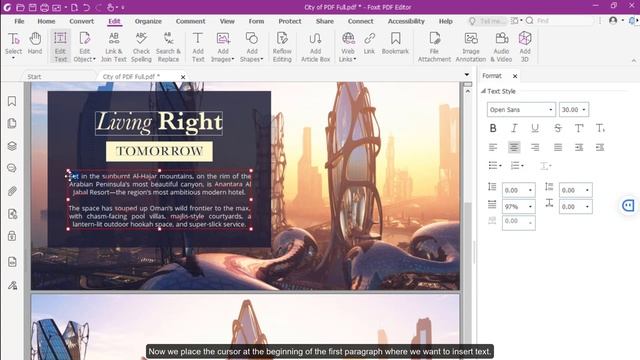Switch to the Convert ribbon tab

tap(82, 21)
